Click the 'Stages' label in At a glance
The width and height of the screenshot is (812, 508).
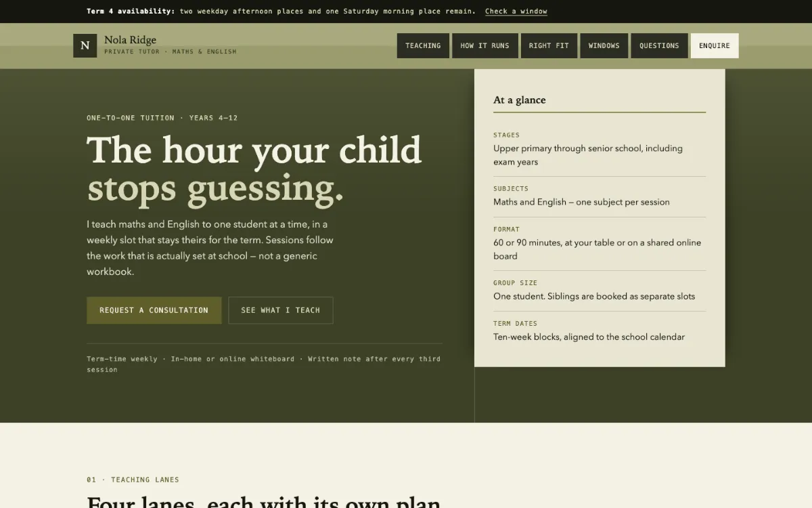pos(506,135)
